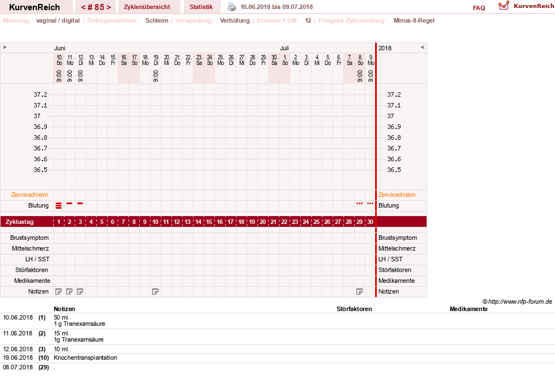
Task: Click the Störfaktoren column header below chart
Action: (x=354, y=309)
